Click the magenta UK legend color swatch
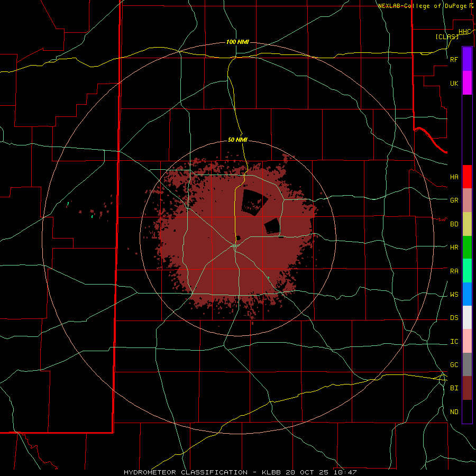Image resolution: width=476 pixels, height=476 pixels. tap(467, 83)
